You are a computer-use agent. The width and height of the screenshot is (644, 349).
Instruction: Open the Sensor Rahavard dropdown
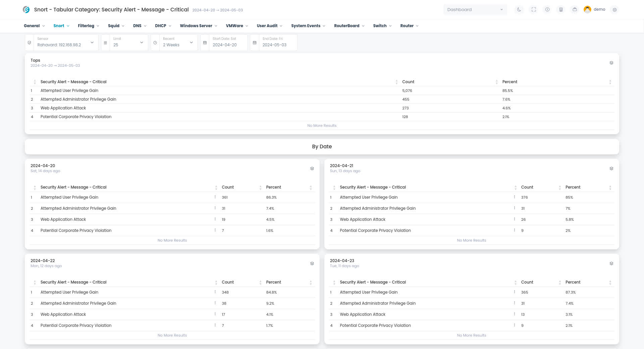point(66,43)
